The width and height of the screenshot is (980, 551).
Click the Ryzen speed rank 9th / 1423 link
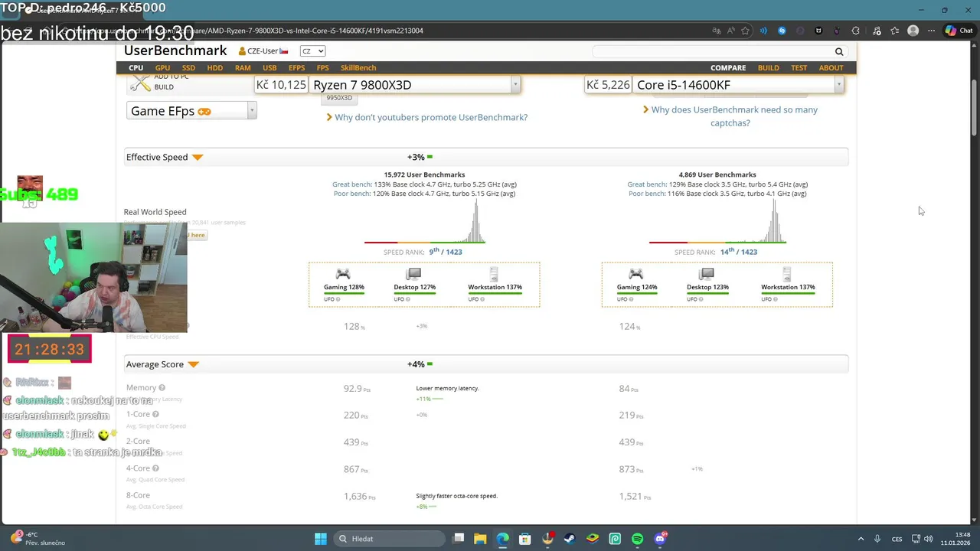click(445, 251)
